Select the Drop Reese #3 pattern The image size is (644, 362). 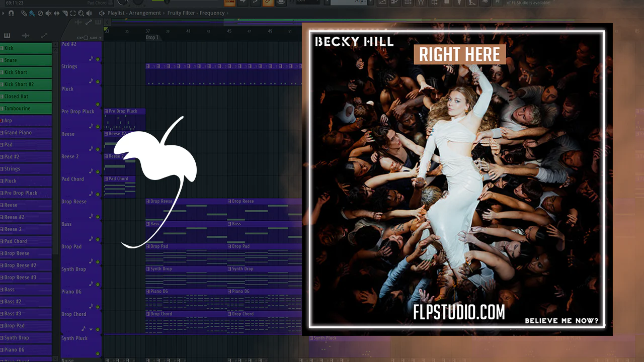coord(26,278)
